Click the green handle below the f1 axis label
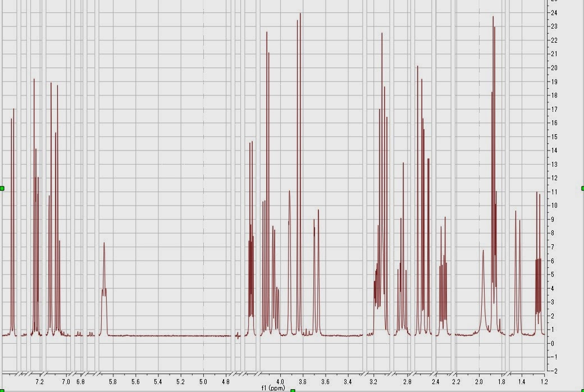Screen dimensions: 584x392 click(x=293, y=390)
